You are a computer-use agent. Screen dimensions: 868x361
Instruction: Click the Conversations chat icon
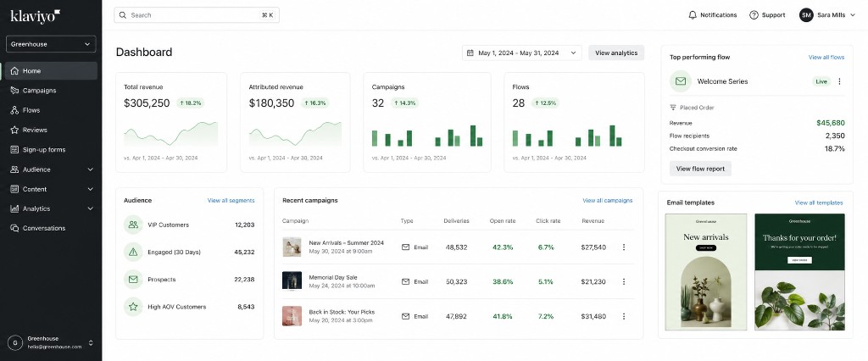pyautogui.click(x=14, y=228)
